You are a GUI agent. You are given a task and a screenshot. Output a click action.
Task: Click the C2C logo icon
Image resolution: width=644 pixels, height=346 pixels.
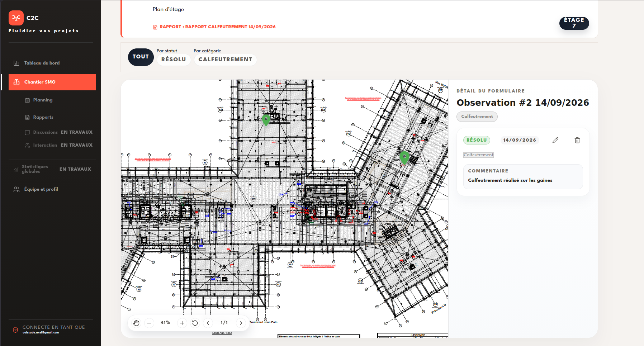(16, 18)
